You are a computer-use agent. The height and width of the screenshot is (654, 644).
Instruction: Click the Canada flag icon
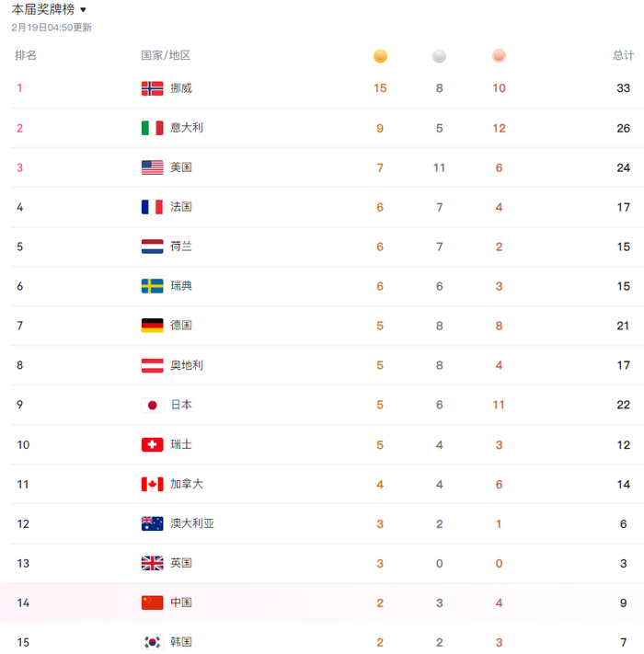pos(152,484)
